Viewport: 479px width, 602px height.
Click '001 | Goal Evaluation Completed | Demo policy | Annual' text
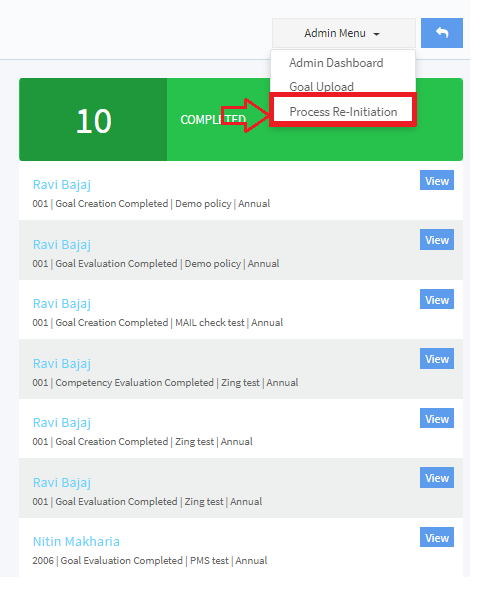pos(156,264)
